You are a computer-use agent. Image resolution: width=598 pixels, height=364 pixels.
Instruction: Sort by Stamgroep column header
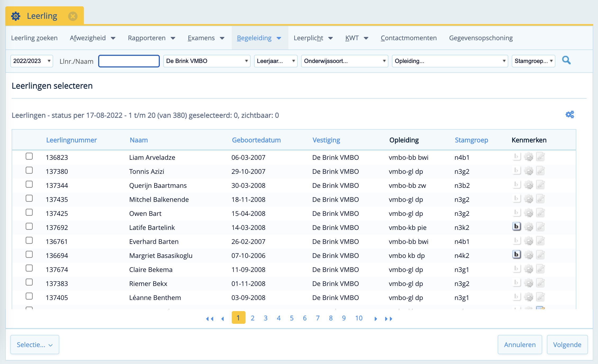click(471, 140)
